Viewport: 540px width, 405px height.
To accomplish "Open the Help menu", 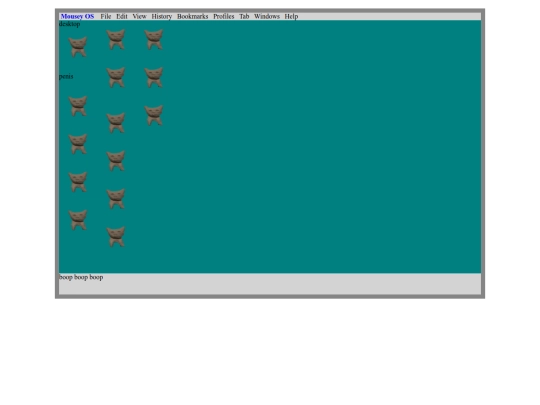I will click(291, 17).
